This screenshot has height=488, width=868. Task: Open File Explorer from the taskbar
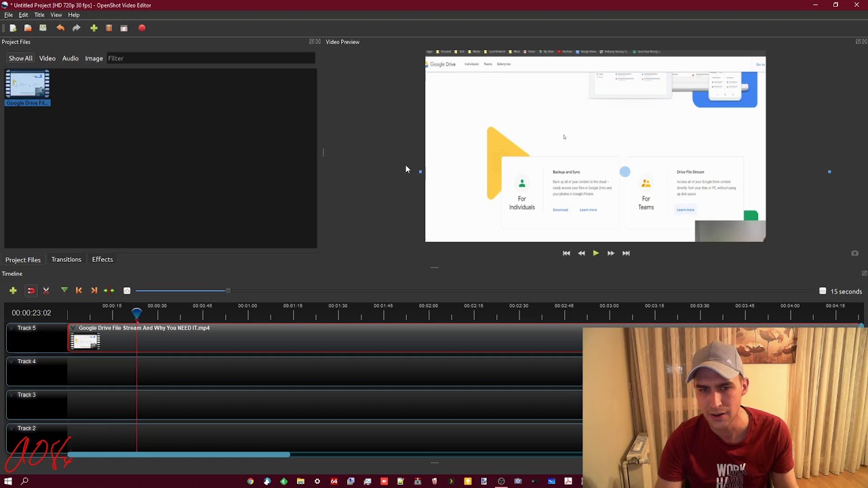tap(300, 481)
